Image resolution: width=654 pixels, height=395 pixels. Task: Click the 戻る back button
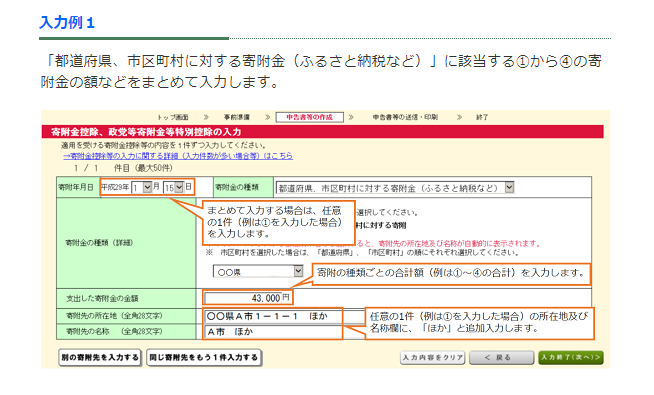coord(501,357)
